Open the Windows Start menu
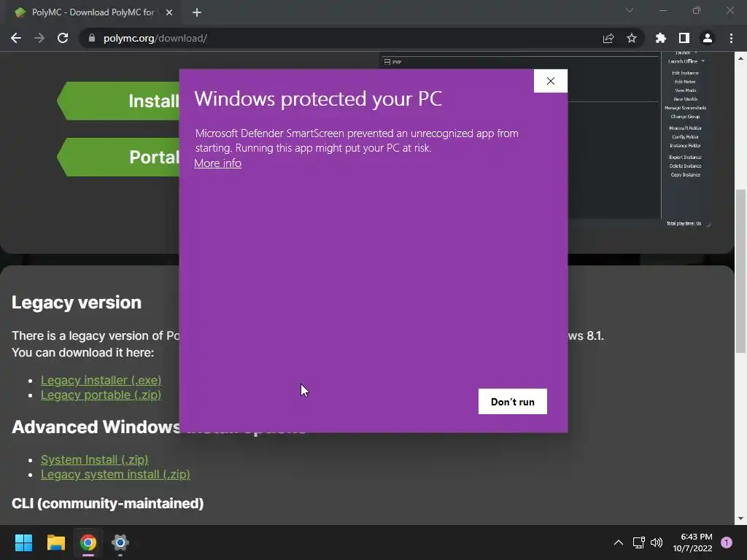747x560 pixels. pyautogui.click(x=23, y=542)
